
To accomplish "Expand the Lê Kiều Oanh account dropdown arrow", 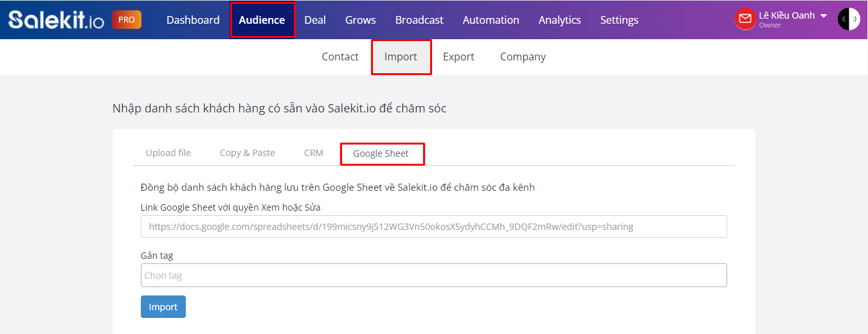I will click(824, 16).
